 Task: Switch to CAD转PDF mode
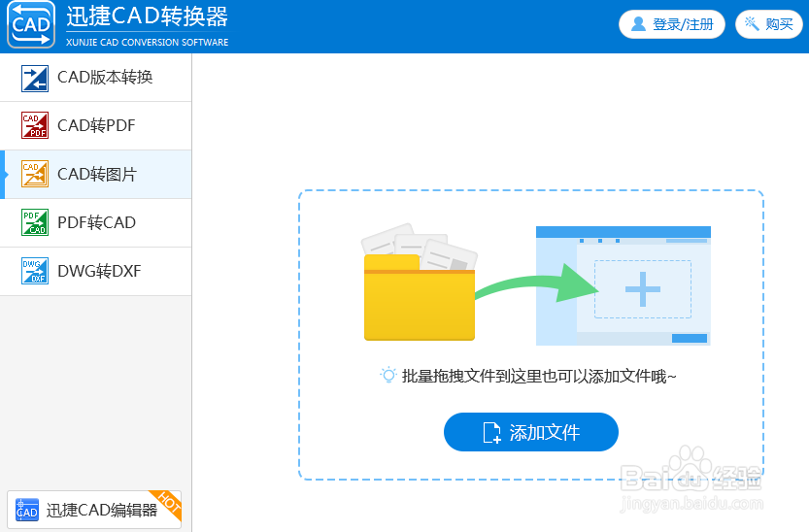pos(95,126)
